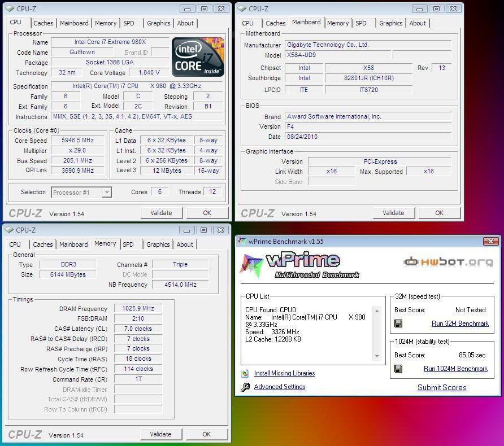
Task: Click Validate in the Mainboard window
Action: (x=393, y=213)
